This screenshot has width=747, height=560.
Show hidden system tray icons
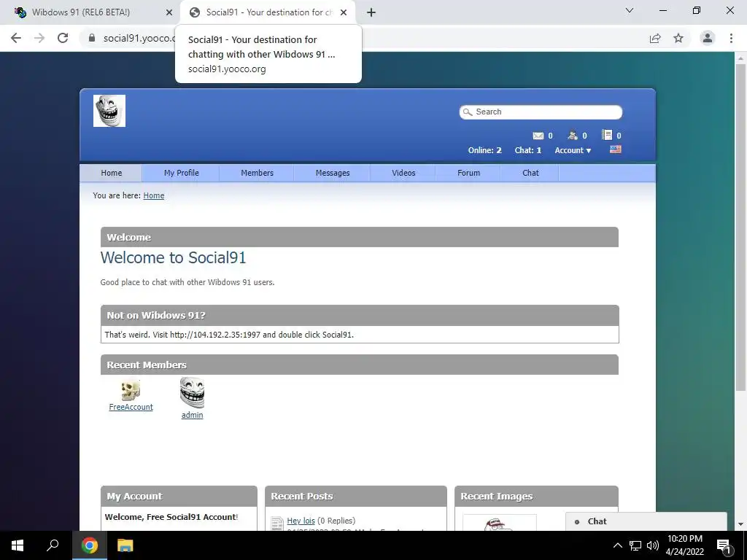pyautogui.click(x=617, y=545)
